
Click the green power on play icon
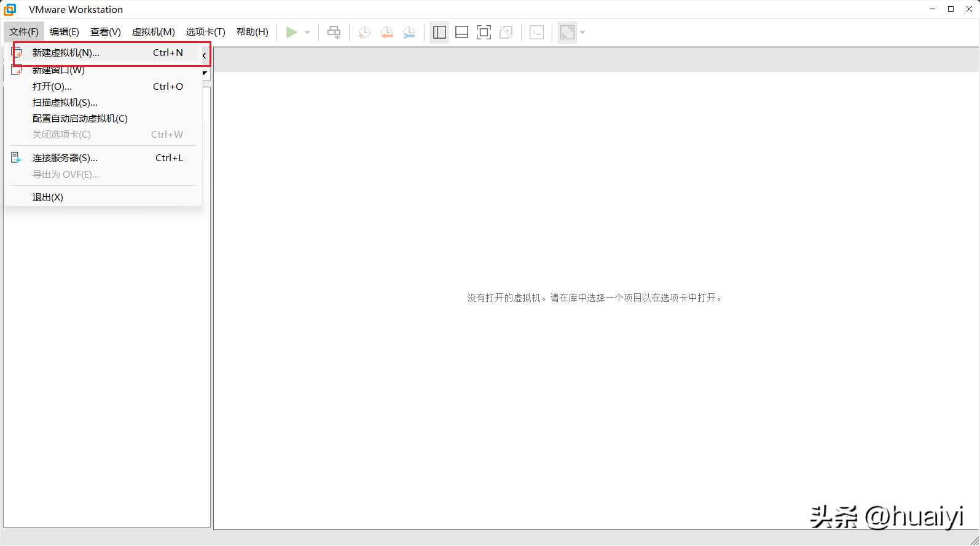(x=292, y=32)
